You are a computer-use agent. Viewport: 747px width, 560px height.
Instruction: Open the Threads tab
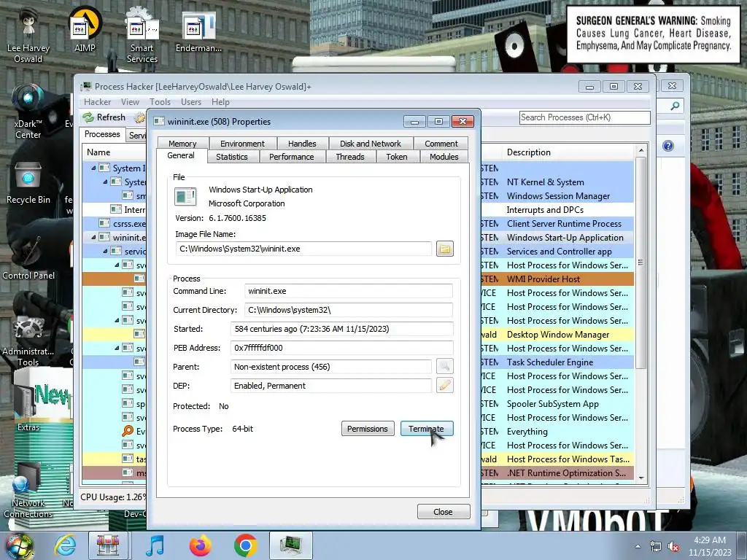coord(349,157)
